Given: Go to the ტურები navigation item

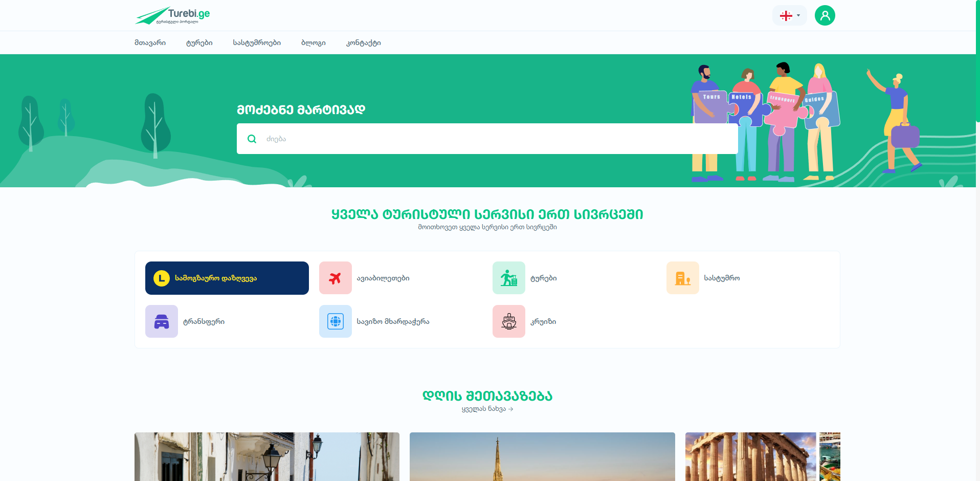Looking at the screenshot, I should 199,43.
